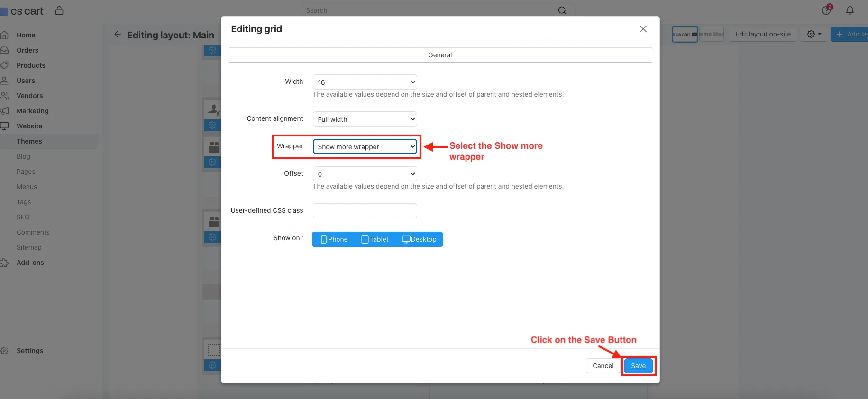Image resolution: width=868 pixels, height=399 pixels.
Task: Click the Users person icon
Action: click(4, 81)
